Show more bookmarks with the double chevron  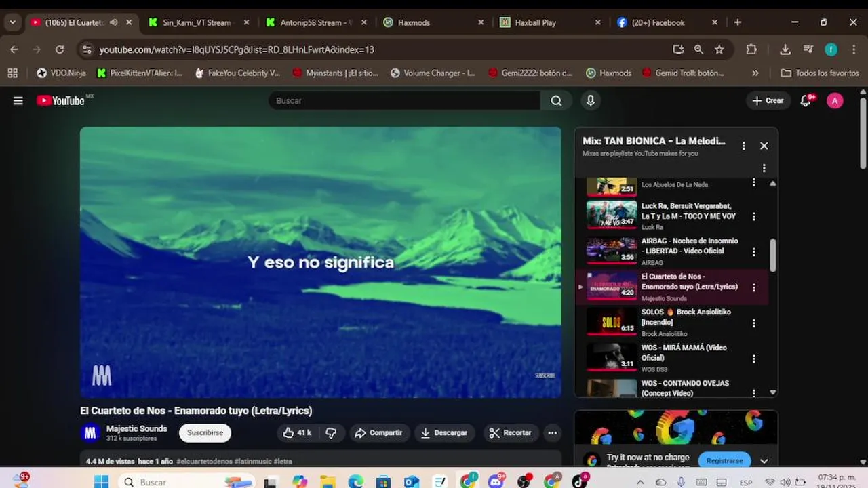(755, 73)
